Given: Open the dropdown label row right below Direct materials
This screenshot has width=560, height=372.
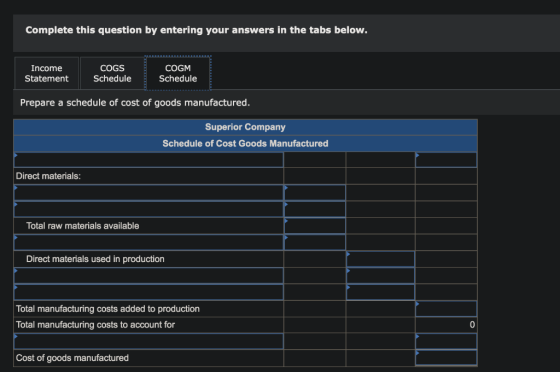Looking at the screenshot, I should coord(149,193).
